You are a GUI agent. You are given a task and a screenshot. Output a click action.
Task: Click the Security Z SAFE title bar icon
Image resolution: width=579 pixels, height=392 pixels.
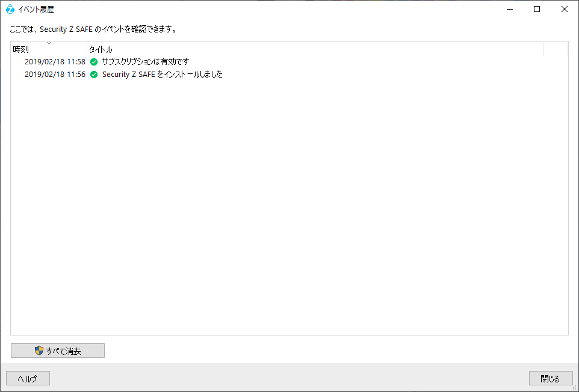point(10,9)
